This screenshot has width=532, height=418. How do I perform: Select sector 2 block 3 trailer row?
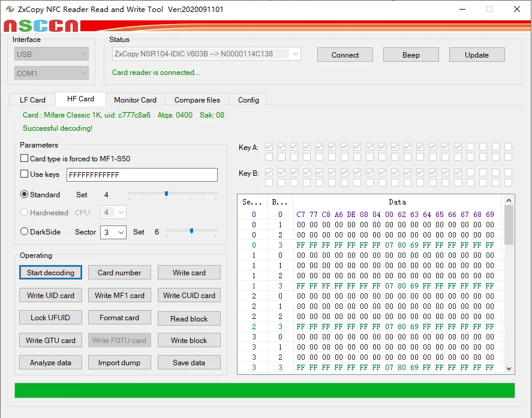click(x=371, y=326)
